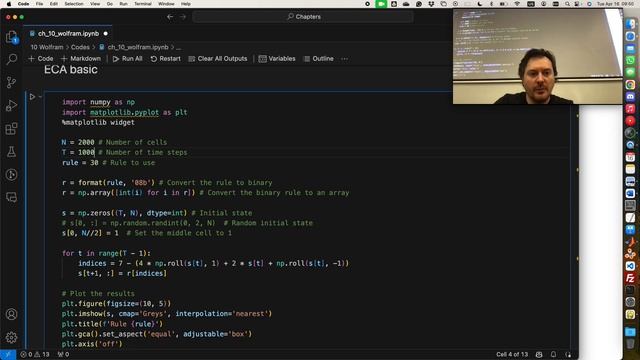Open Run and Debug view
The height and width of the screenshot is (360, 640).
click(11, 105)
